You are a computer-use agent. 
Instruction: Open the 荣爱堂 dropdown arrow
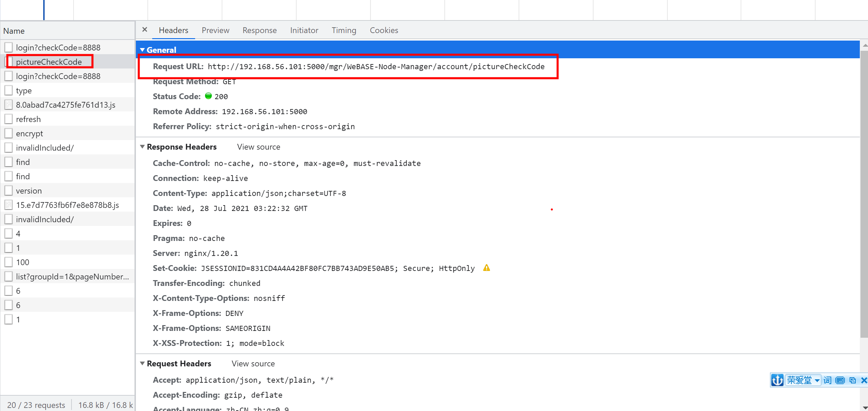click(x=817, y=380)
